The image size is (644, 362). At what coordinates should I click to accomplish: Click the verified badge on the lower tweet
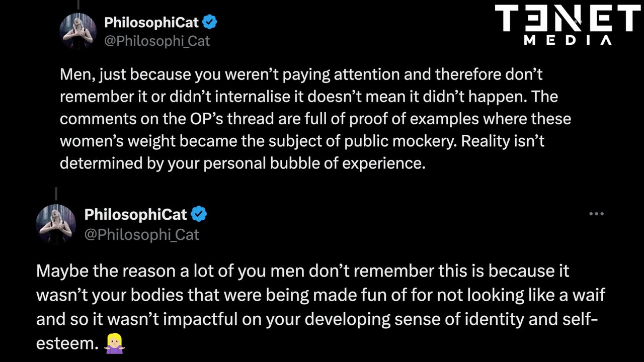tap(199, 214)
